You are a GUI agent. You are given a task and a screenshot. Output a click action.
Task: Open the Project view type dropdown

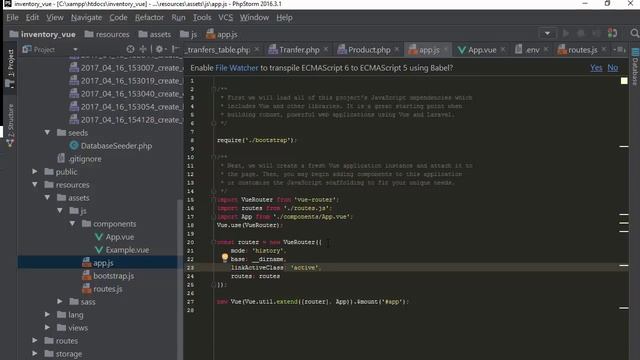(75, 49)
